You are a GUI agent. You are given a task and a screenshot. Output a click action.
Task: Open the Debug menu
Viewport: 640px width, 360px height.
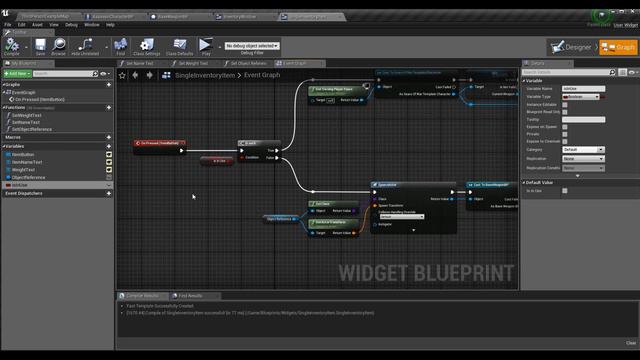click(71, 25)
